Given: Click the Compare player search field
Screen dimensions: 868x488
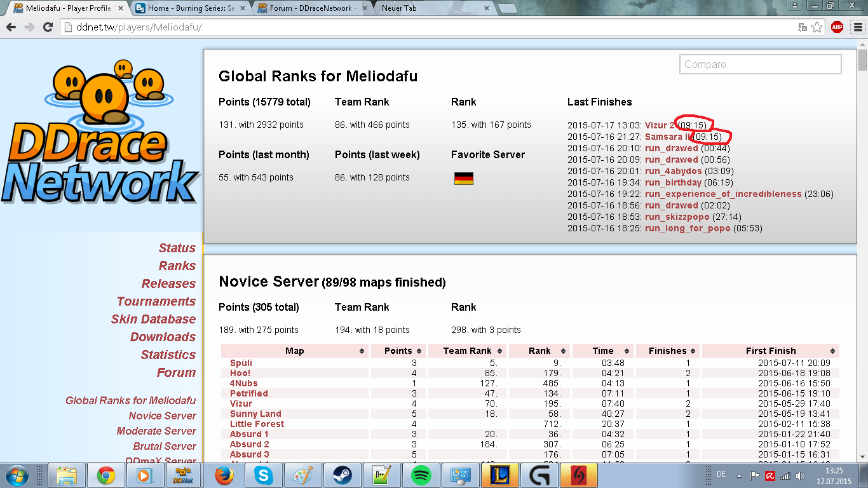Looking at the screenshot, I should (x=760, y=64).
